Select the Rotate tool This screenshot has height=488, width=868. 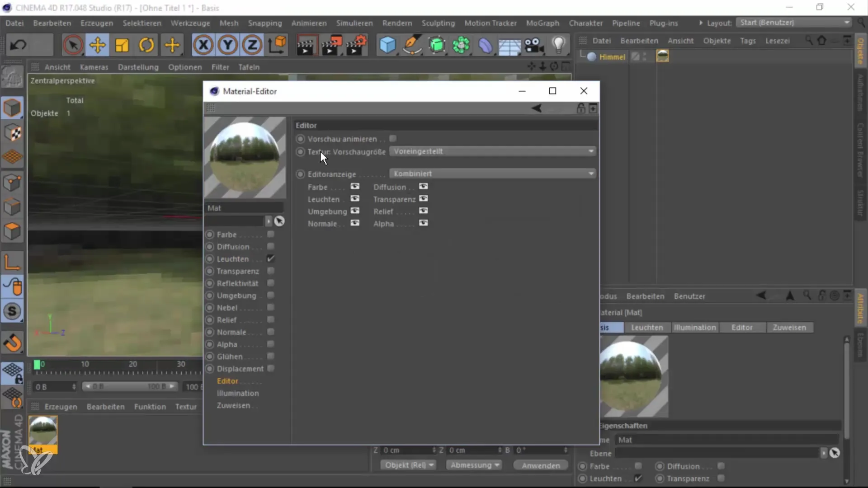coord(146,45)
